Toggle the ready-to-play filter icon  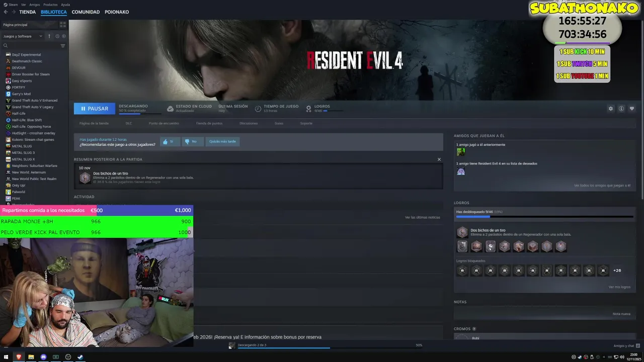coord(63,36)
